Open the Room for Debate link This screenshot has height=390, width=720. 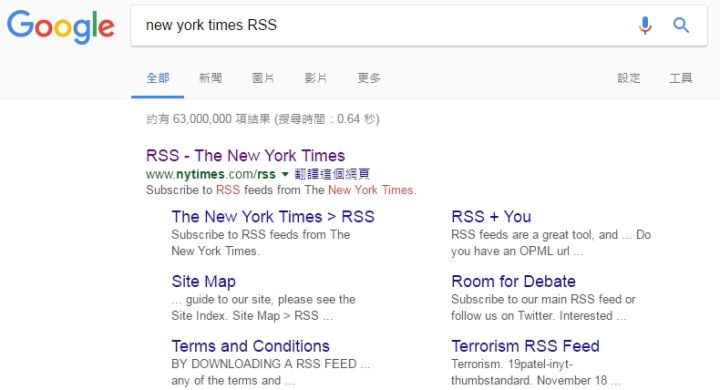pos(513,282)
